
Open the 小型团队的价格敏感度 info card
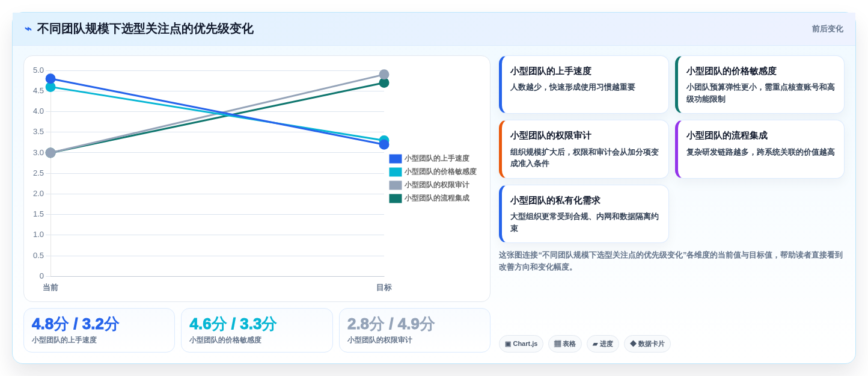[x=760, y=85]
